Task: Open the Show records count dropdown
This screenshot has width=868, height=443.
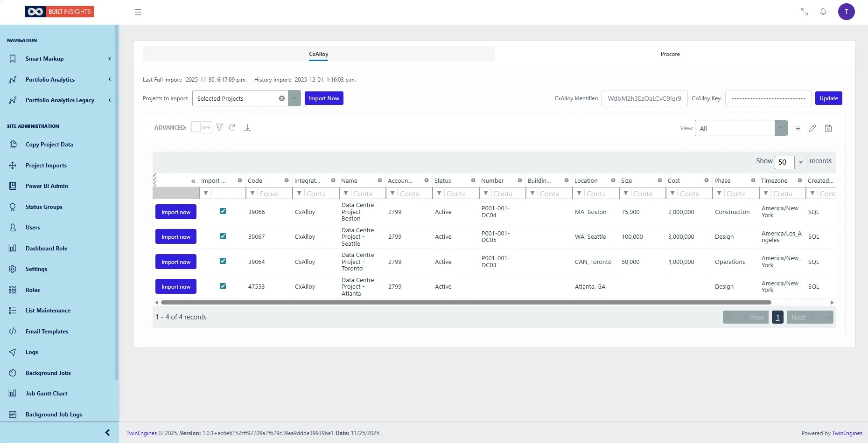Action: click(x=800, y=162)
